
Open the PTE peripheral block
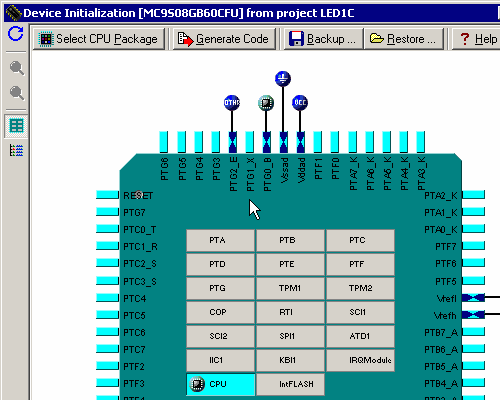point(290,264)
